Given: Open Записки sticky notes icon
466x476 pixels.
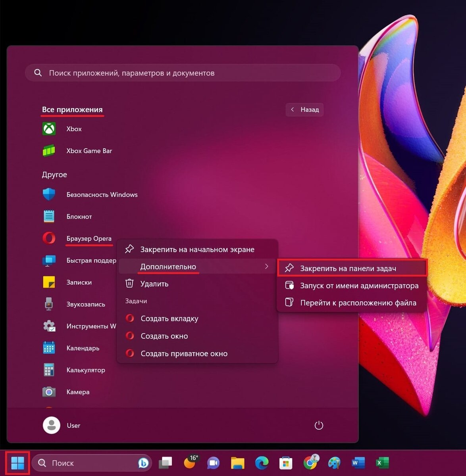Looking at the screenshot, I should (49, 282).
